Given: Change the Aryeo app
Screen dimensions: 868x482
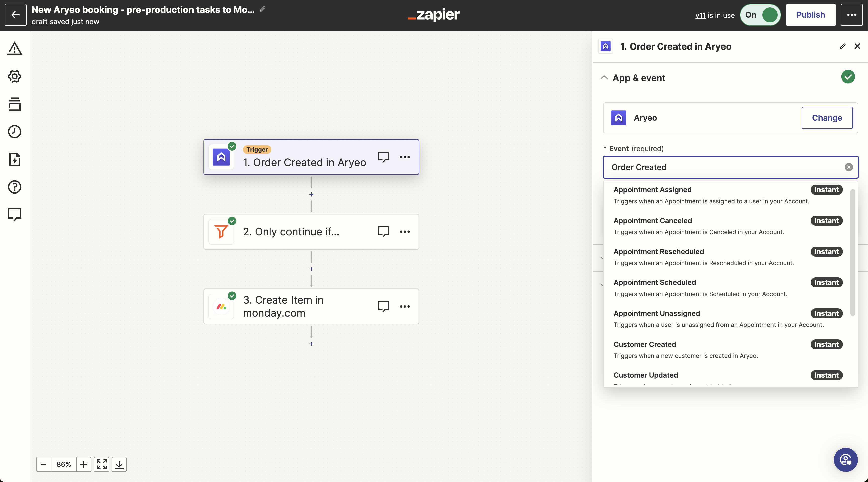Looking at the screenshot, I should tap(827, 118).
